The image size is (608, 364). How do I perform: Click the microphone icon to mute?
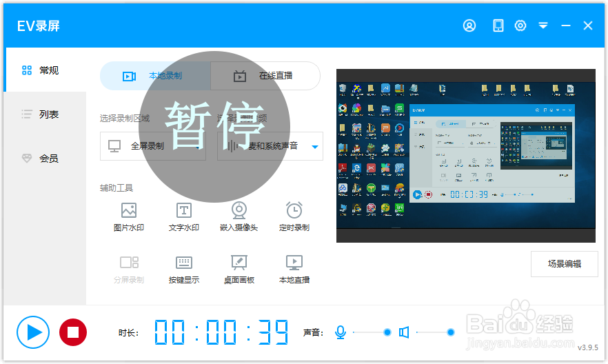[341, 332]
